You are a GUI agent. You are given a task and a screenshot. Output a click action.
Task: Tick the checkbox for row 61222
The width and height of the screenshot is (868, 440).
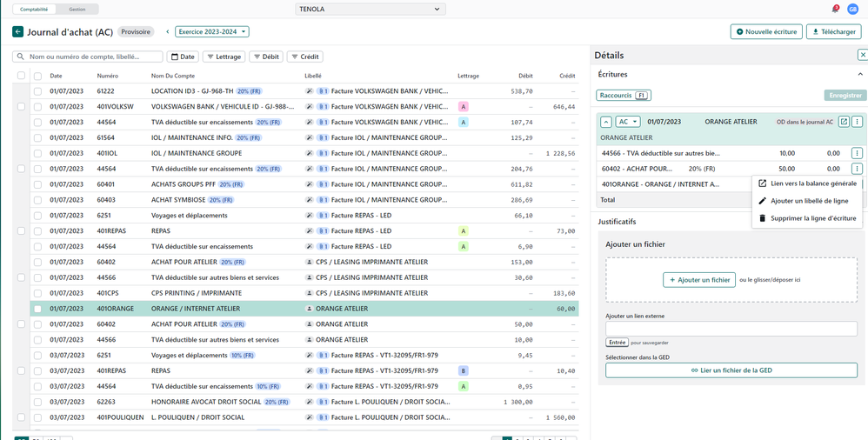[x=37, y=91]
